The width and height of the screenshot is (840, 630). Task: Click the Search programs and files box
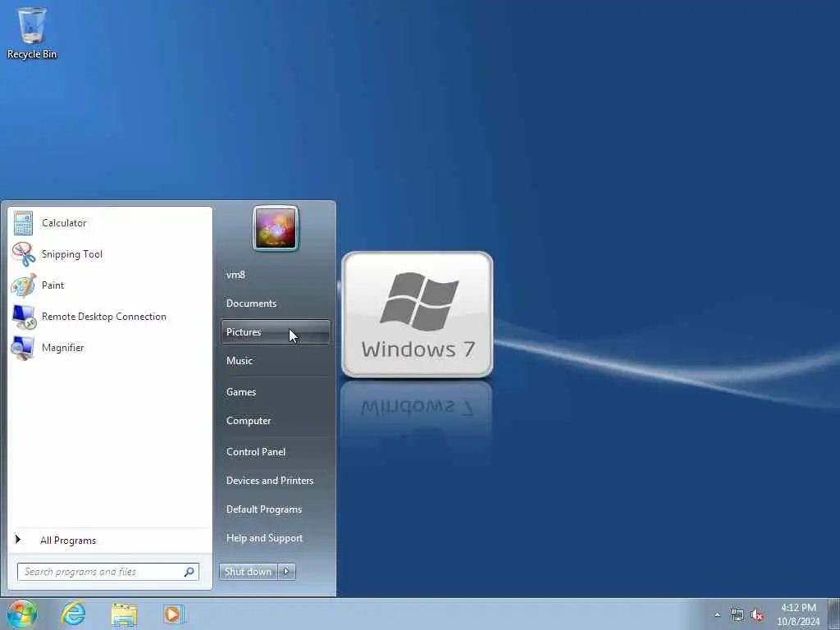coord(107,572)
